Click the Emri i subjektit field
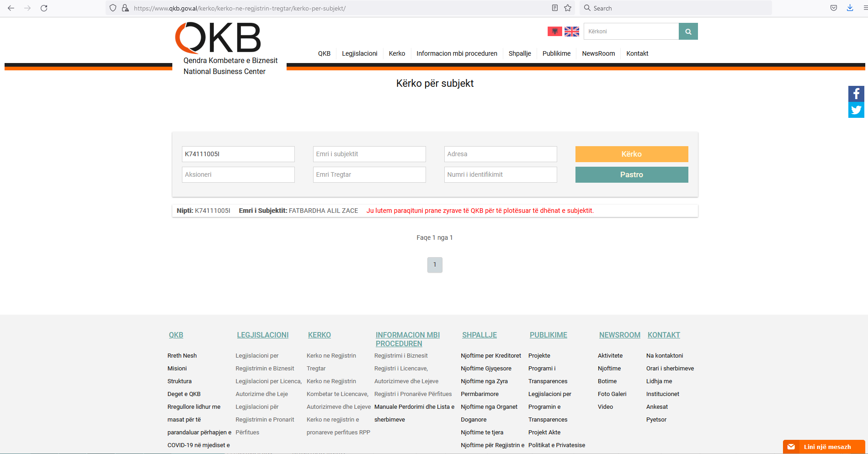Screen dimensions: 868x454 click(x=369, y=154)
